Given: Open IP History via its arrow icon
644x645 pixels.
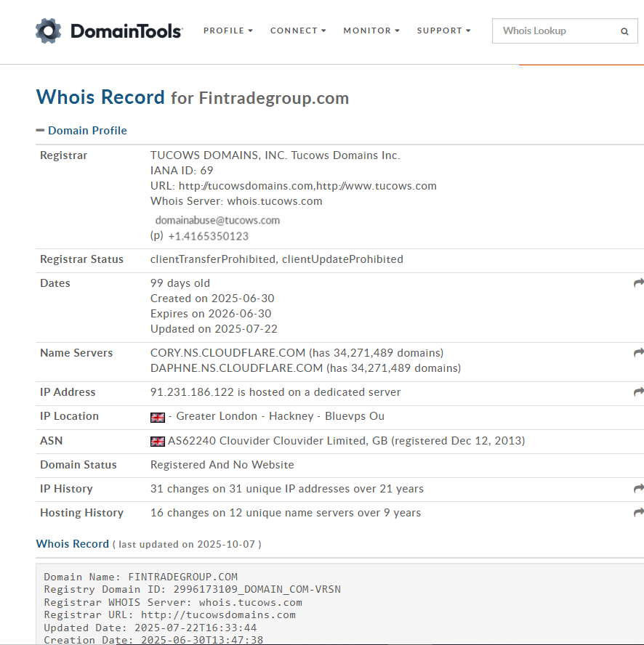Looking at the screenshot, I should point(638,489).
